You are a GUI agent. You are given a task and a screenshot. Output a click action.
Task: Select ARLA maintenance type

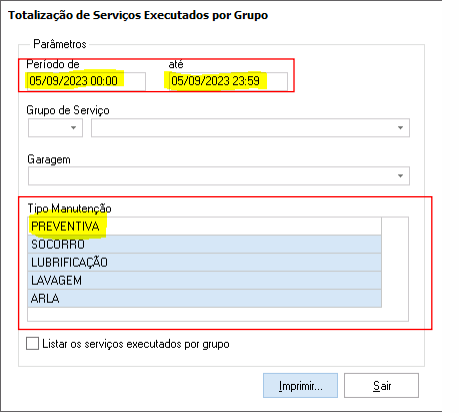(204, 298)
